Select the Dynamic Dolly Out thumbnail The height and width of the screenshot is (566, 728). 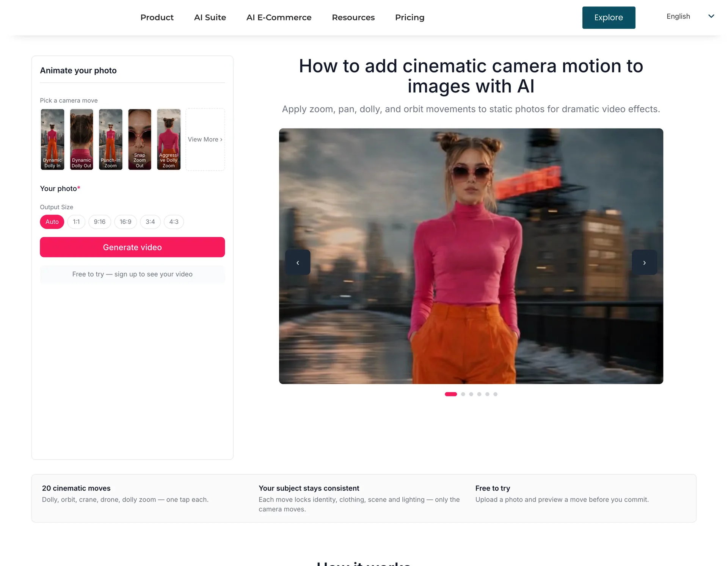click(82, 140)
